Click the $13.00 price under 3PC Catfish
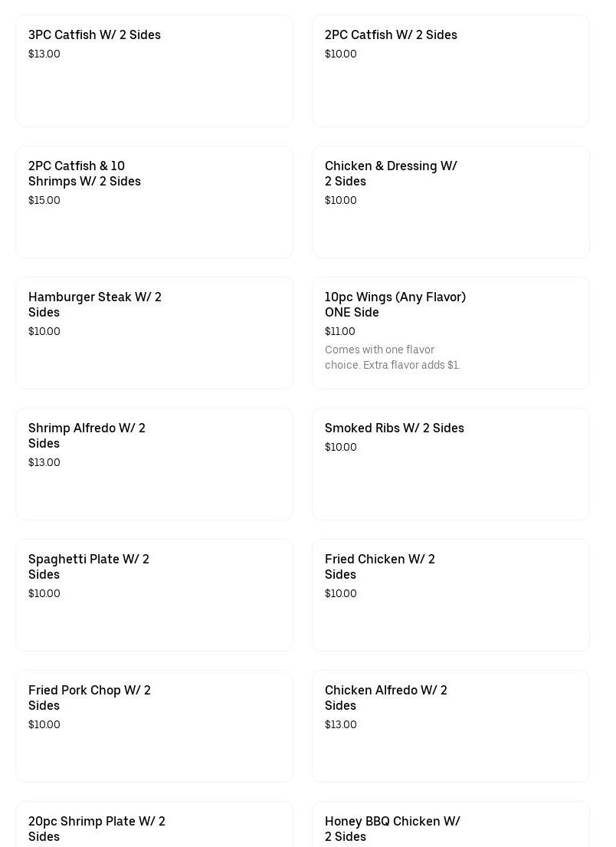This screenshot has width=616, height=847. coord(44,54)
